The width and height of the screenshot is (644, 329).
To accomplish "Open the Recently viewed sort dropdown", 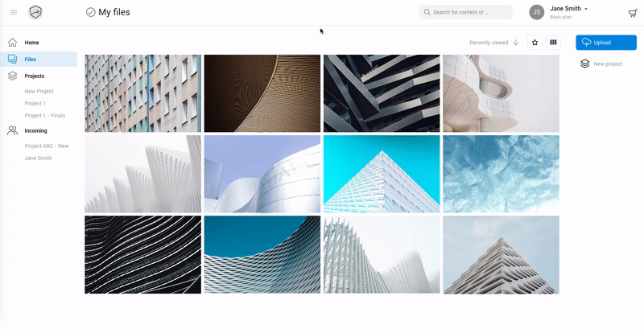I will pos(489,43).
